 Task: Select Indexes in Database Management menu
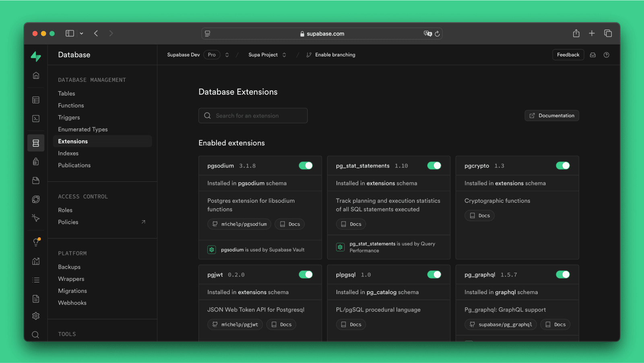[x=68, y=153]
